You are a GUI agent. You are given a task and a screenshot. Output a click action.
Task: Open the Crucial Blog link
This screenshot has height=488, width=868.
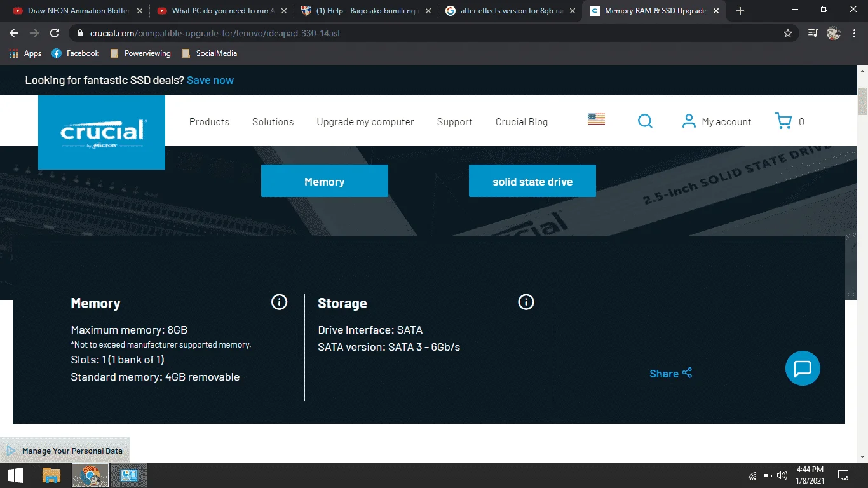[522, 121]
